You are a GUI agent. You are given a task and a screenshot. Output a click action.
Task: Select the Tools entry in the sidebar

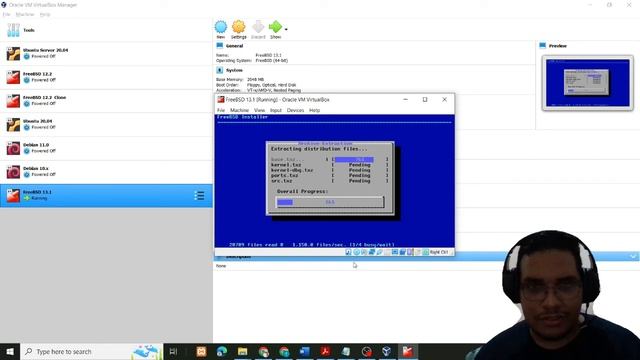click(106, 30)
